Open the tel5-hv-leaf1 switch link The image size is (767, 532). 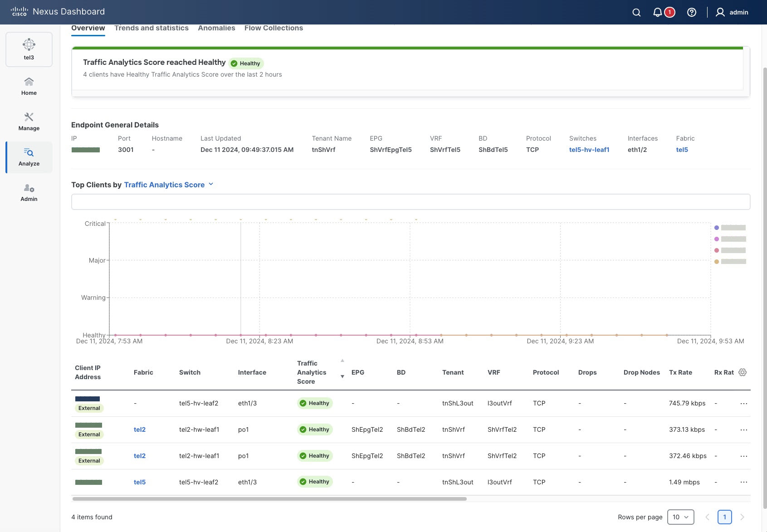[x=589, y=150]
